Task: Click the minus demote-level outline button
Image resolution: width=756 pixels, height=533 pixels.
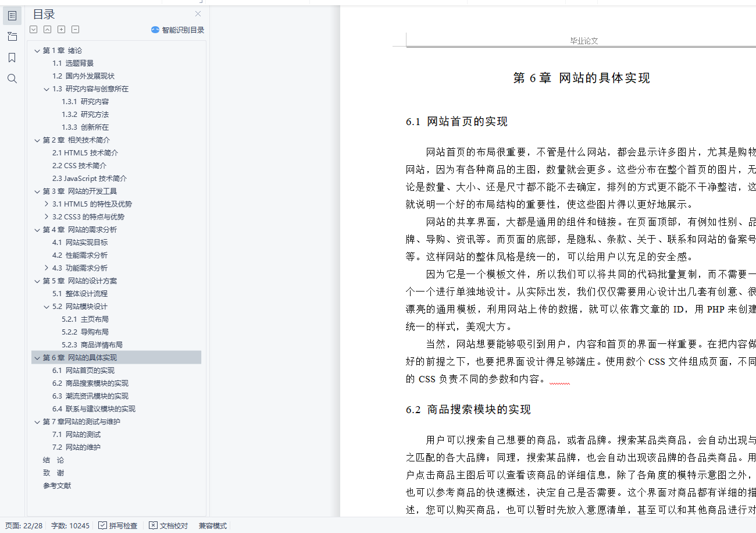Action: point(76,30)
